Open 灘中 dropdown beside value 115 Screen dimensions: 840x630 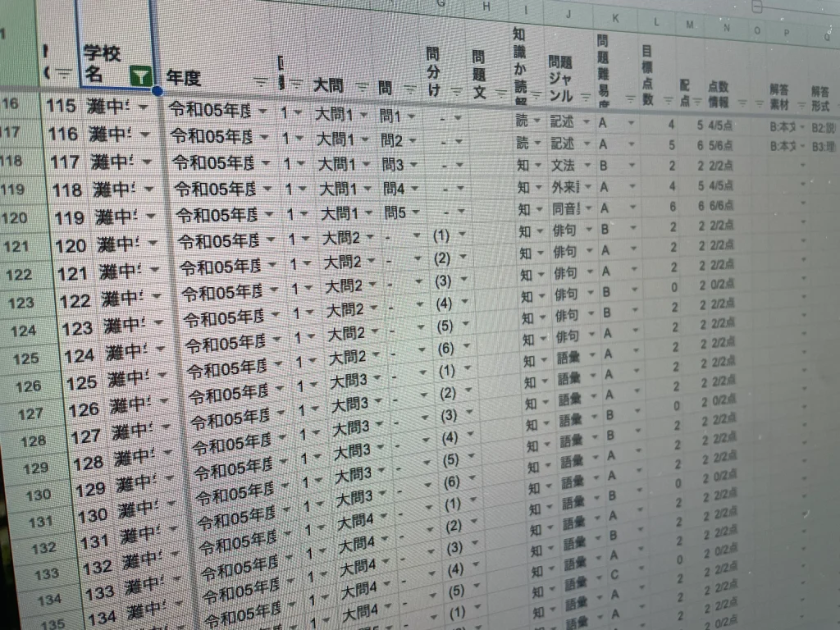click(x=144, y=107)
